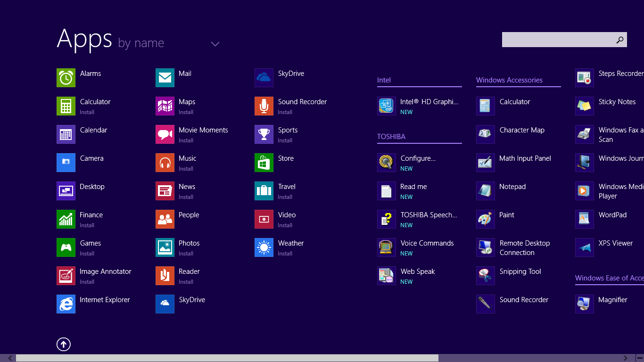This screenshot has width=644, height=362.
Task: Open the orange Sound Recorder tile icon
Action: pos(264,106)
